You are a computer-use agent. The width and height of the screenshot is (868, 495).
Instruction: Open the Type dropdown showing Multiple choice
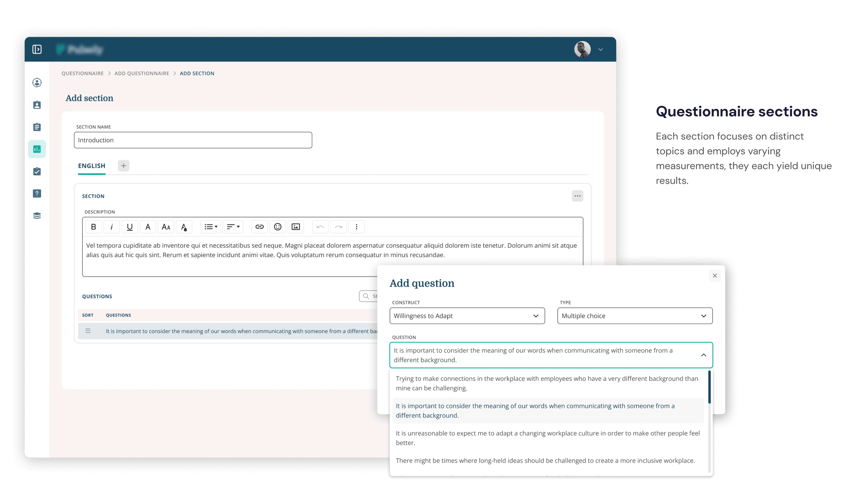(635, 316)
